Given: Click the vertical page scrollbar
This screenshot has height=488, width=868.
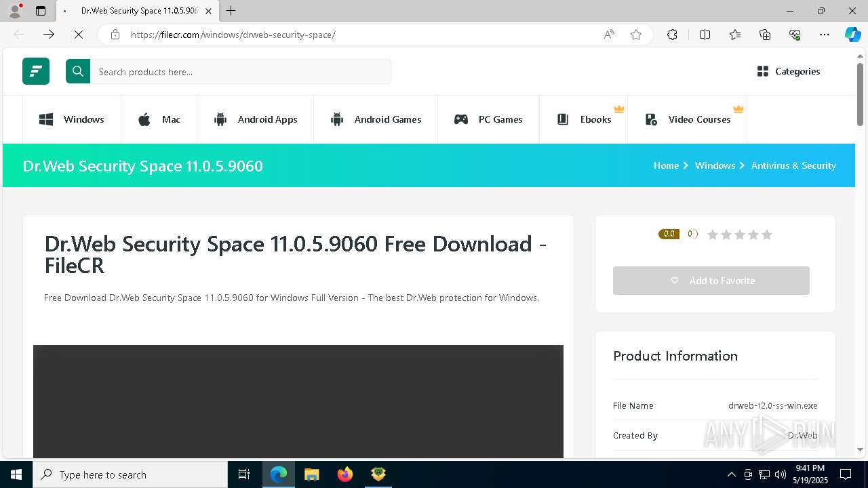Looking at the screenshot, I should point(860,94).
